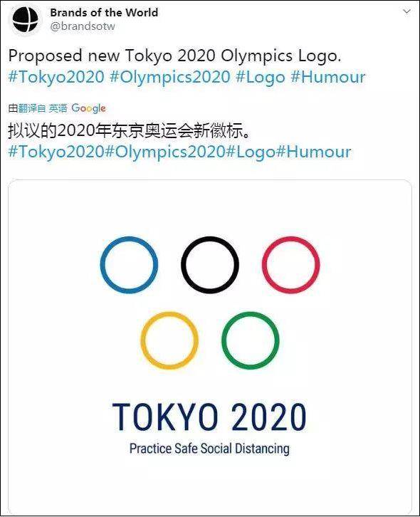Open #Humour hashtag in the translated text

(313, 152)
